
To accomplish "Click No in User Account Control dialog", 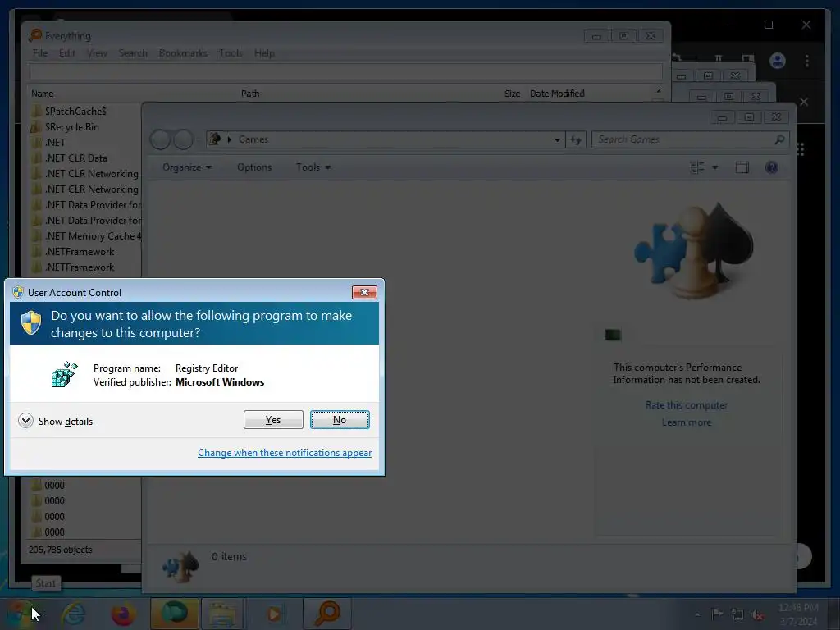I will [340, 419].
